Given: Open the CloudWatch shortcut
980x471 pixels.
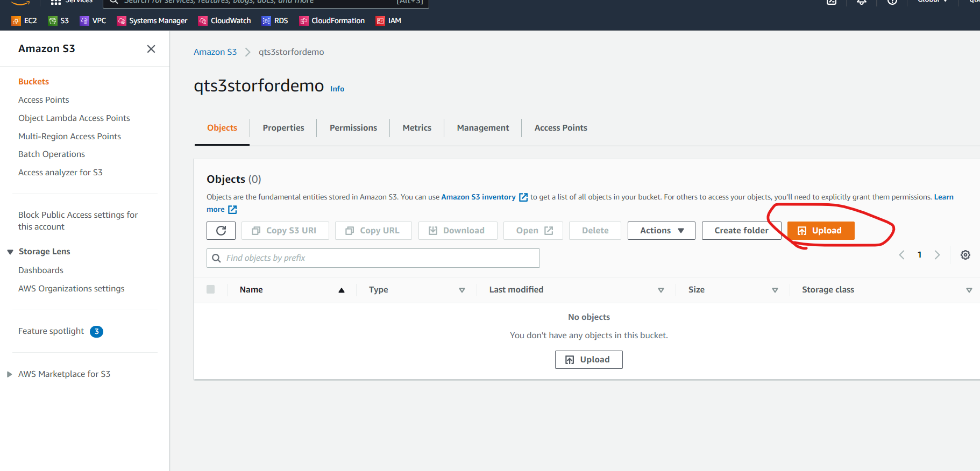Looking at the screenshot, I should click(225, 20).
